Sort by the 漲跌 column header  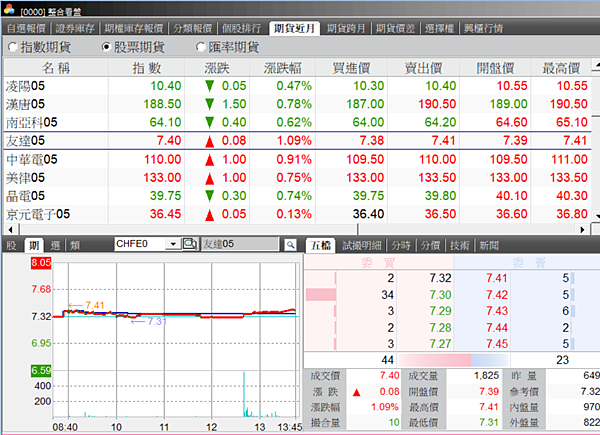pos(217,68)
